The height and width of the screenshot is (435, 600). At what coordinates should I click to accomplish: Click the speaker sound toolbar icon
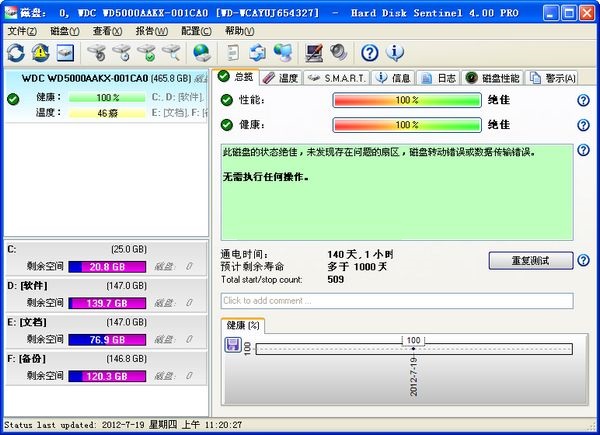(338, 52)
